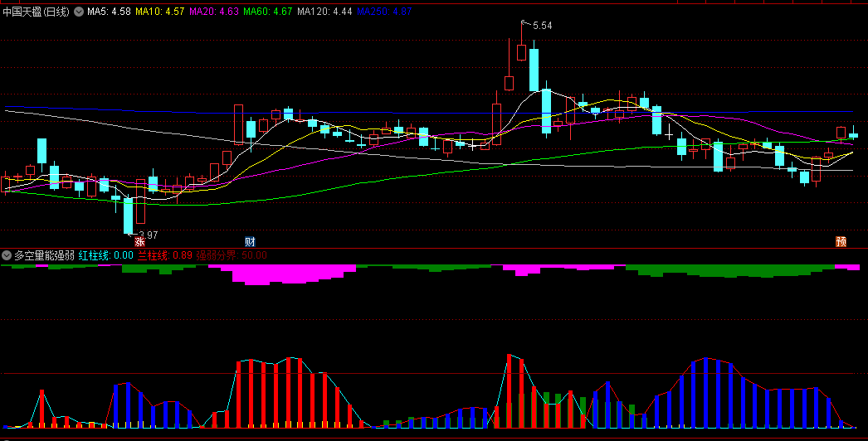Select the 中国天楹(日线) chart title

pos(36,12)
